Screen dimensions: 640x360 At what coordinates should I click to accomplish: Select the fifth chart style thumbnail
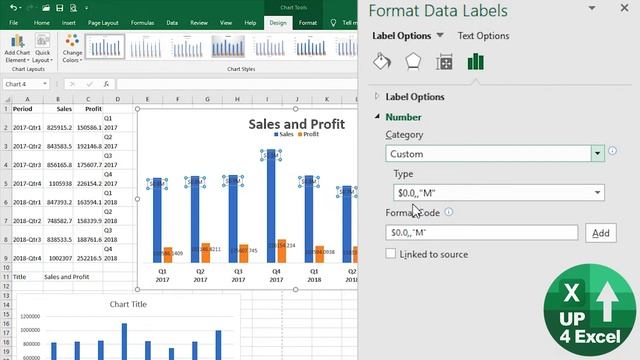pos(269,47)
